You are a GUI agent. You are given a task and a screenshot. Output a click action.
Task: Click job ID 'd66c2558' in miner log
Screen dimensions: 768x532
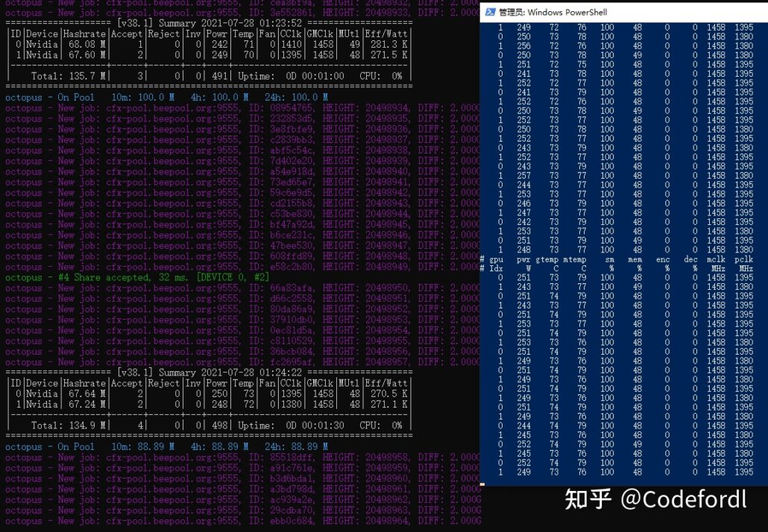point(291,299)
